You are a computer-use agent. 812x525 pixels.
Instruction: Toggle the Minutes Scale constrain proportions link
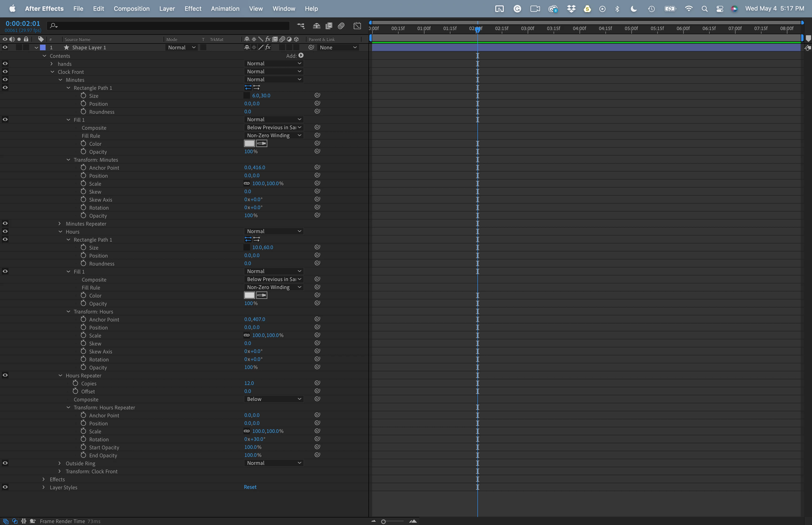tap(247, 183)
